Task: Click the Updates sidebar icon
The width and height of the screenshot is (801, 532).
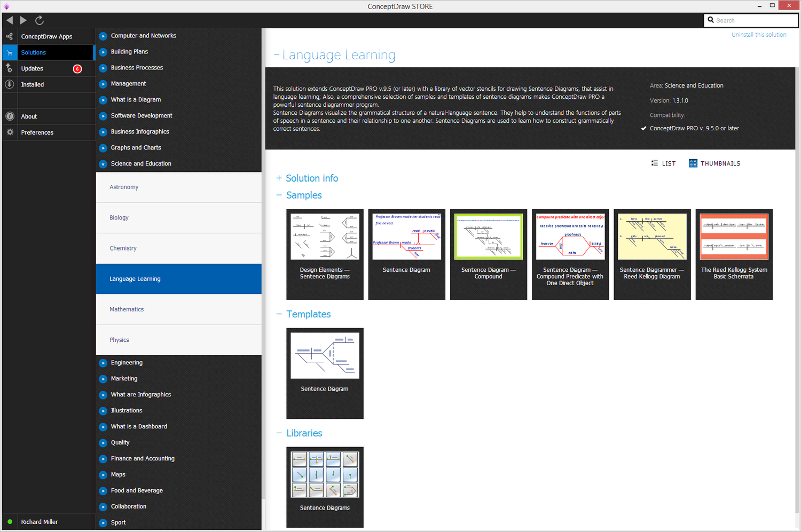Action: (x=10, y=68)
